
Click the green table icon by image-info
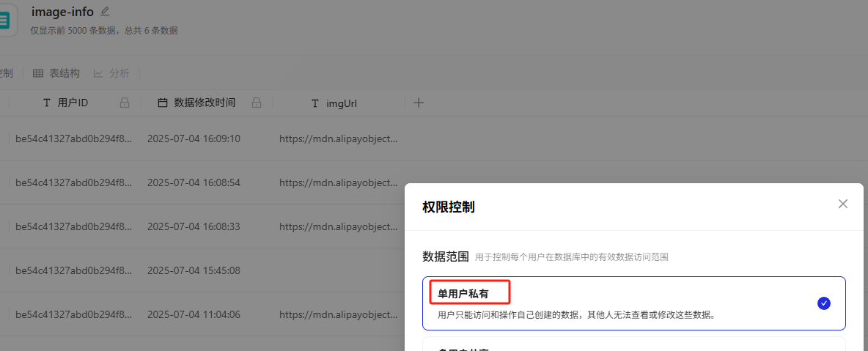point(4,20)
